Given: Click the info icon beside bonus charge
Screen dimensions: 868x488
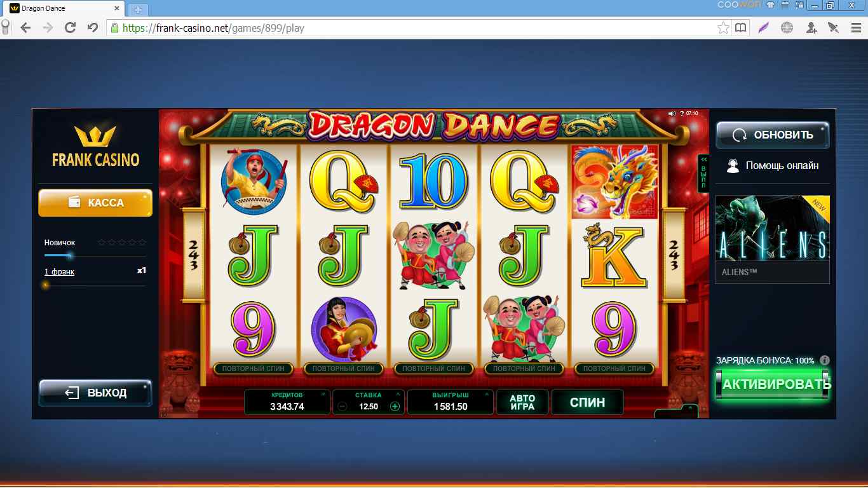Looking at the screenshot, I should (825, 360).
